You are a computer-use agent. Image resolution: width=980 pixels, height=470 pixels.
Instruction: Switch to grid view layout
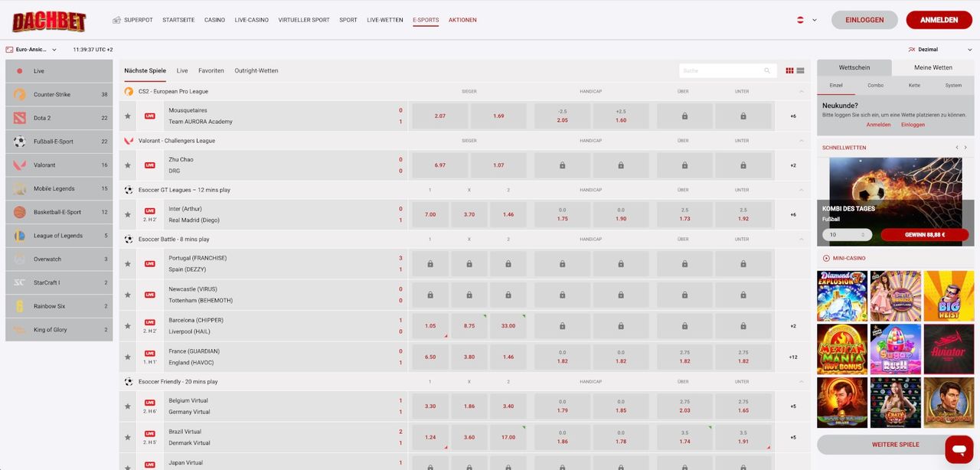pyautogui.click(x=789, y=70)
